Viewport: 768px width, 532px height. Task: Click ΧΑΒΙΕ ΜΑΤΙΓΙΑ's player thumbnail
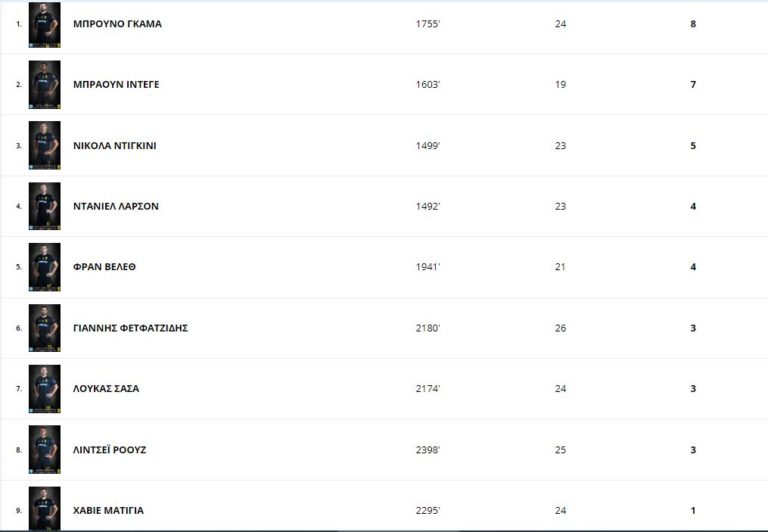point(44,508)
